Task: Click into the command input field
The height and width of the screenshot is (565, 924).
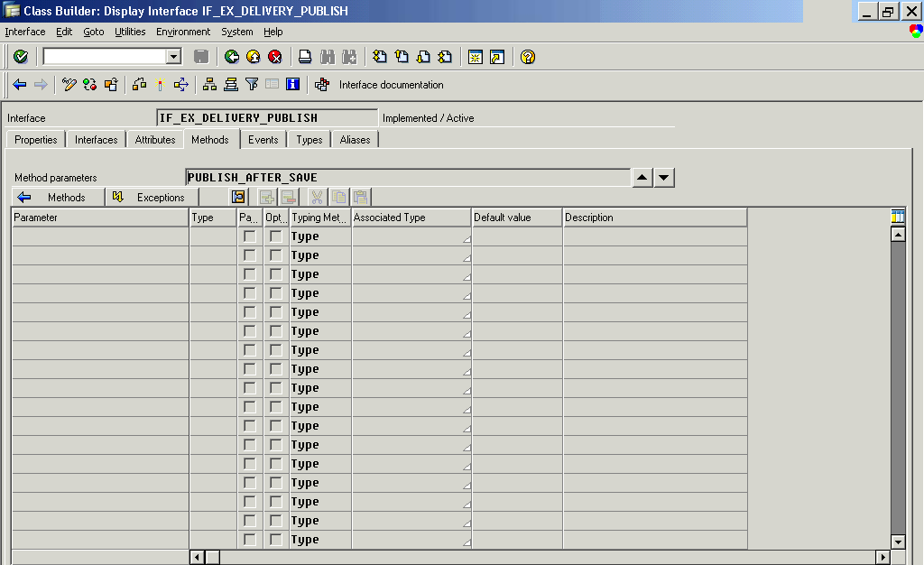Action: [105, 57]
